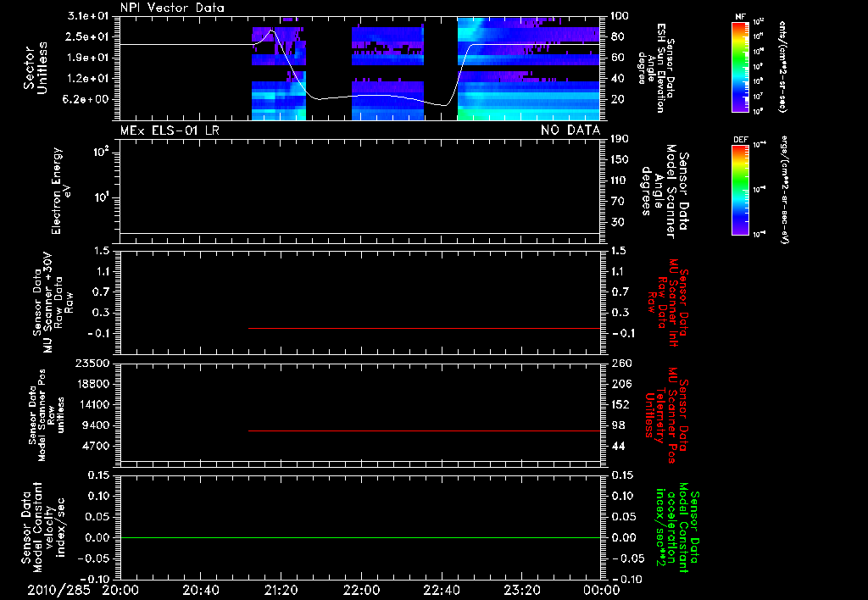Click the 260 telemetry tick value
The image size is (868, 600).
621,364
